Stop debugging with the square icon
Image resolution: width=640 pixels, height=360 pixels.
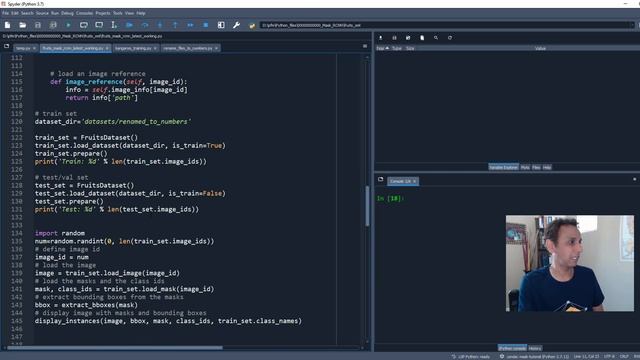[x=206, y=25]
